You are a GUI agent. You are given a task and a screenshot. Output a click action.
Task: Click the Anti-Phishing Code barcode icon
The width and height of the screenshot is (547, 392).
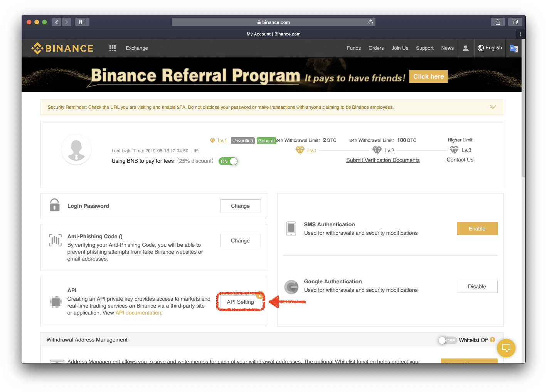55,240
